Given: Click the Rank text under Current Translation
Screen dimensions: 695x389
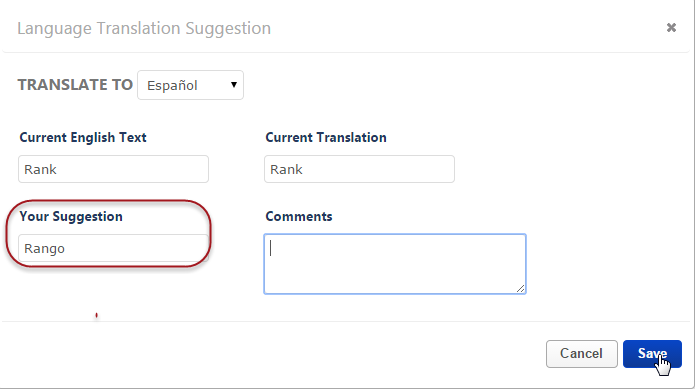Looking at the screenshot, I should tap(286, 169).
